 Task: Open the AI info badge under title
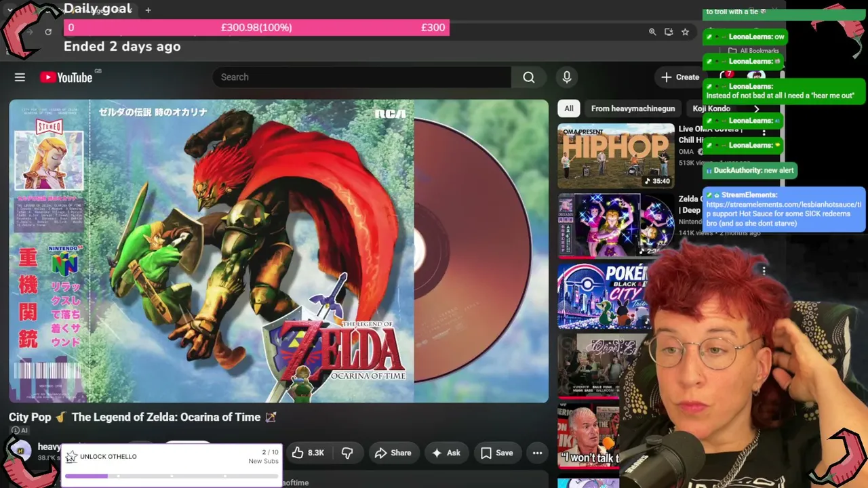click(x=19, y=430)
